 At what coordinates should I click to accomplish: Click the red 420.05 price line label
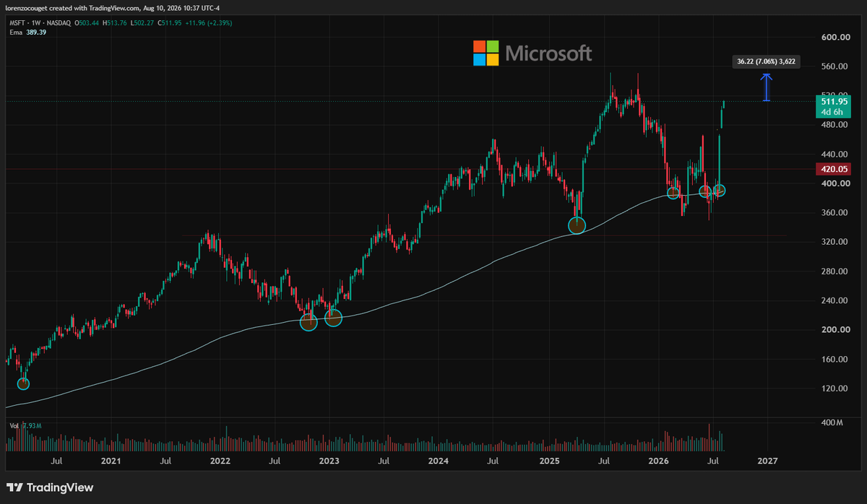[834, 170]
